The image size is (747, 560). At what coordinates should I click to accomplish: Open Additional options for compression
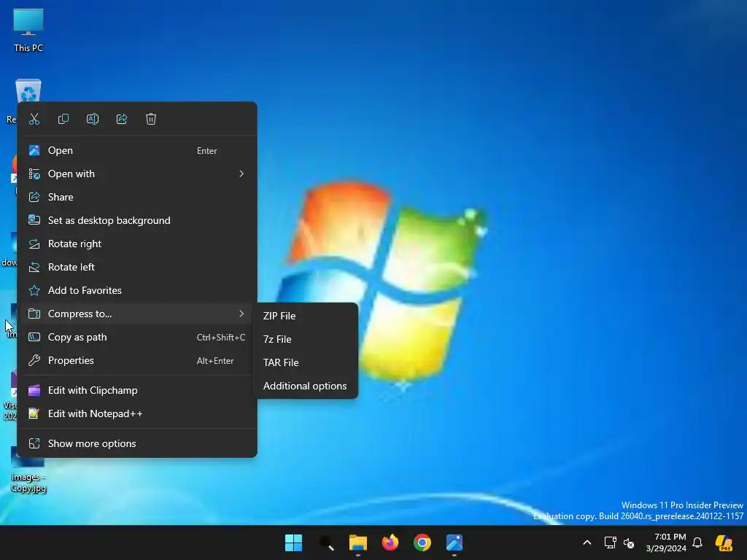306,386
